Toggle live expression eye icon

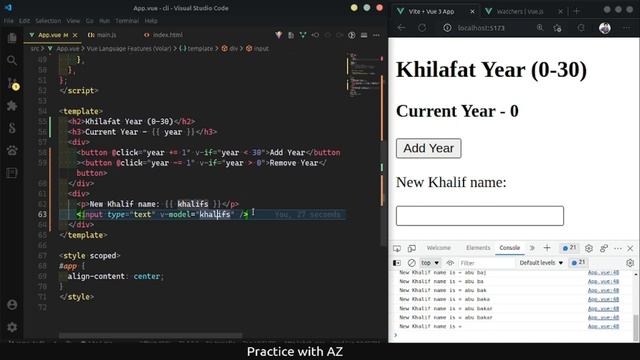(450, 263)
